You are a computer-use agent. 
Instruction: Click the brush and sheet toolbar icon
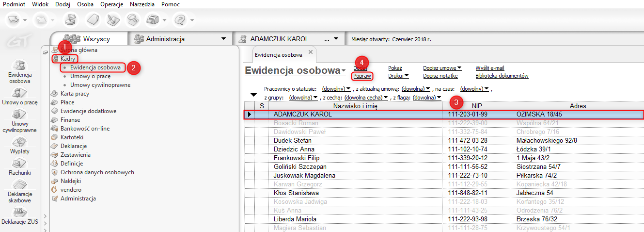[x=113, y=20]
